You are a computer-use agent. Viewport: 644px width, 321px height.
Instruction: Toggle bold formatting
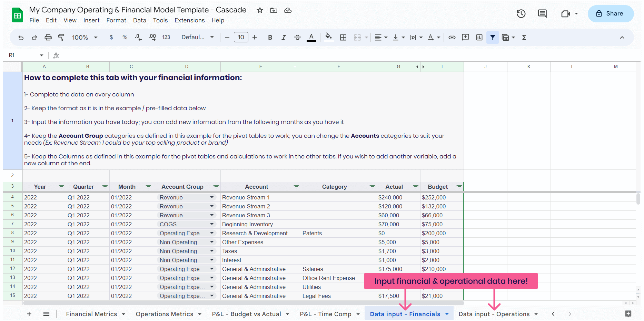pyautogui.click(x=270, y=37)
